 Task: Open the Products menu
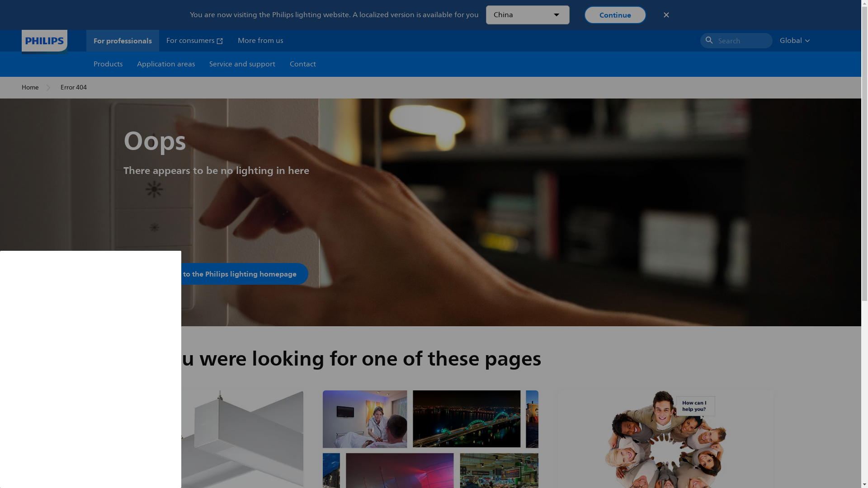pos(108,64)
